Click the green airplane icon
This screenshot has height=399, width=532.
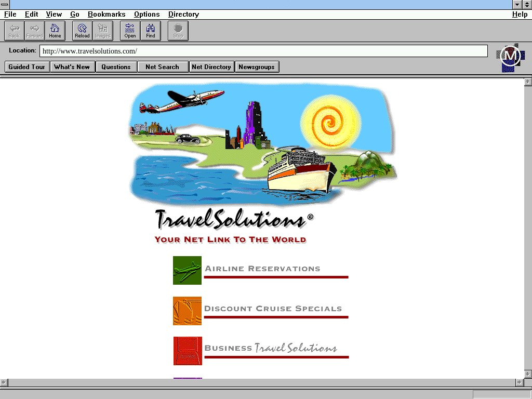pyautogui.click(x=187, y=270)
